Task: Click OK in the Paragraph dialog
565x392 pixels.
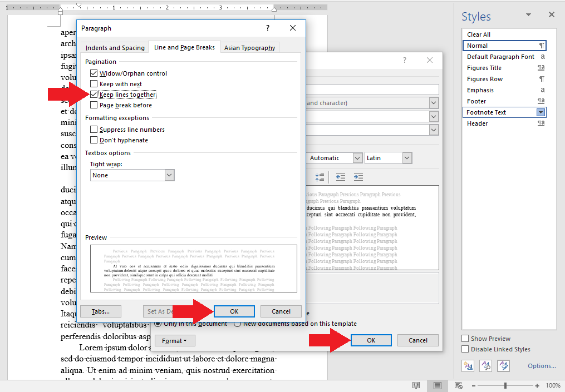Action: coord(234,311)
